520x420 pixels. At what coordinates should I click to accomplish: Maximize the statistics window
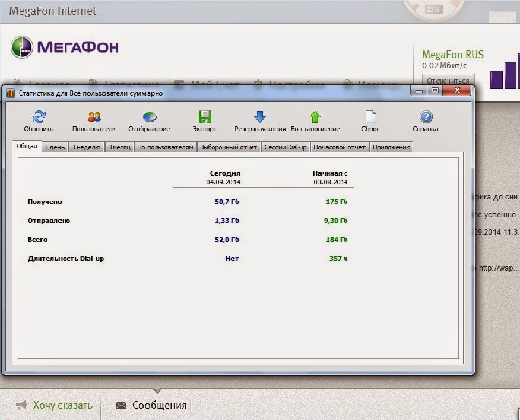tap(435, 91)
